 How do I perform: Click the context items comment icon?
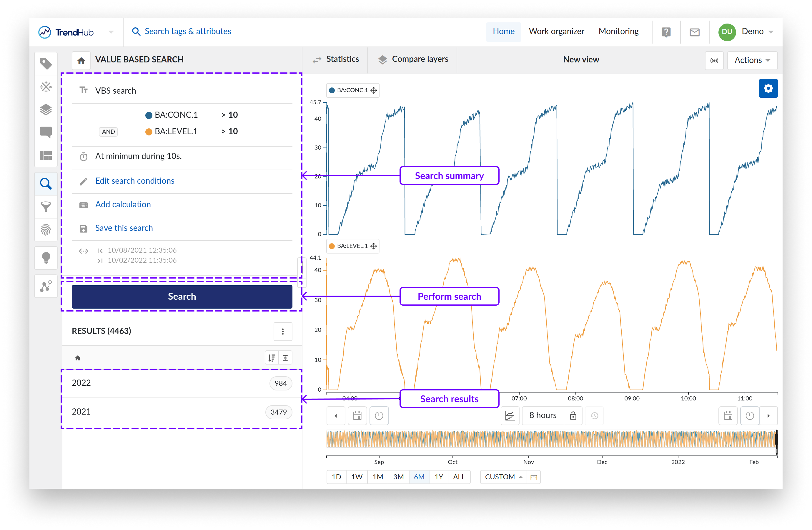click(x=46, y=132)
